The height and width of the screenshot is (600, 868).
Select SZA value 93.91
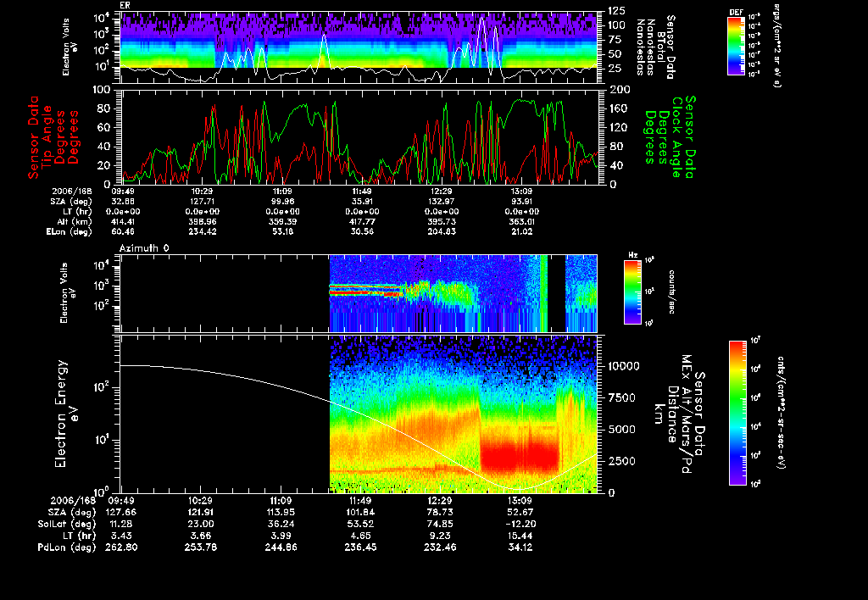pos(521,202)
